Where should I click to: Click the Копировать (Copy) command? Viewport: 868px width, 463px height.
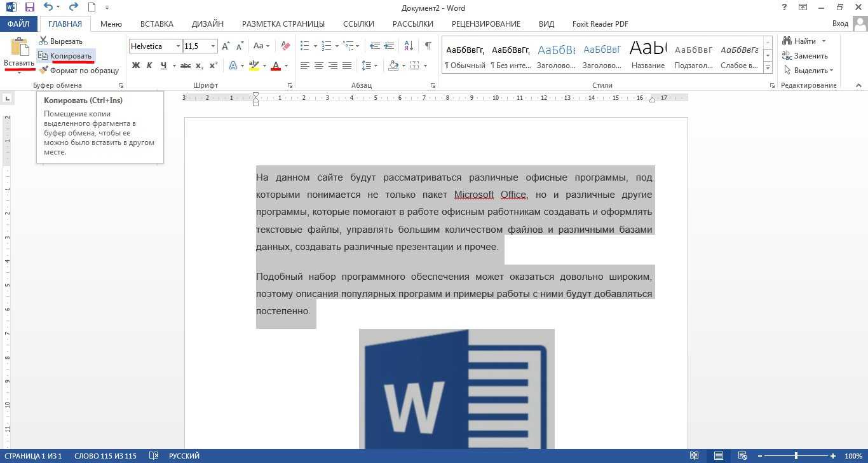(65, 56)
